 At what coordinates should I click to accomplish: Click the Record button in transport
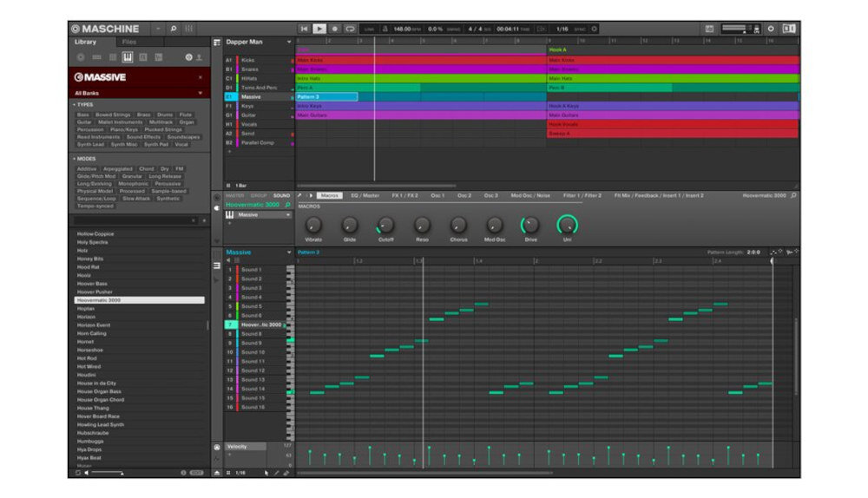(x=334, y=29)
